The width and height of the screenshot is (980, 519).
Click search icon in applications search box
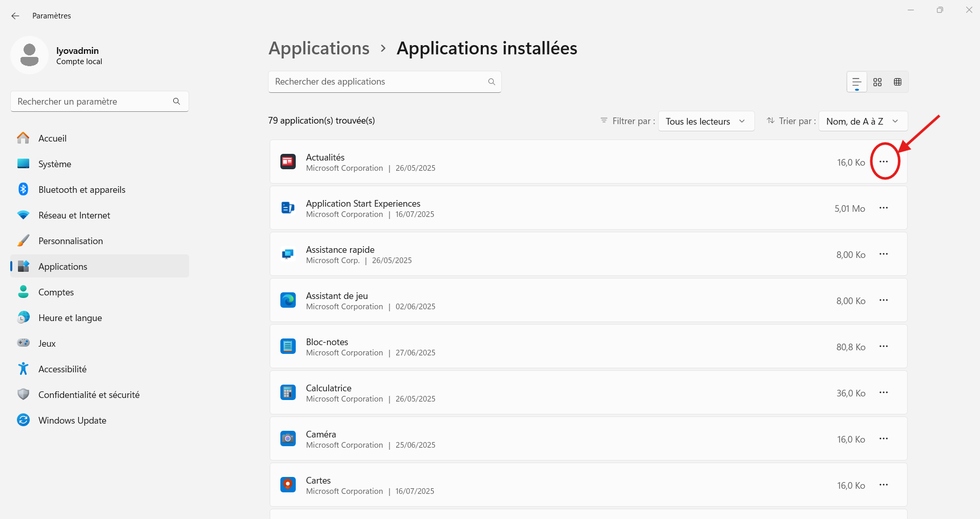[492, 82]
